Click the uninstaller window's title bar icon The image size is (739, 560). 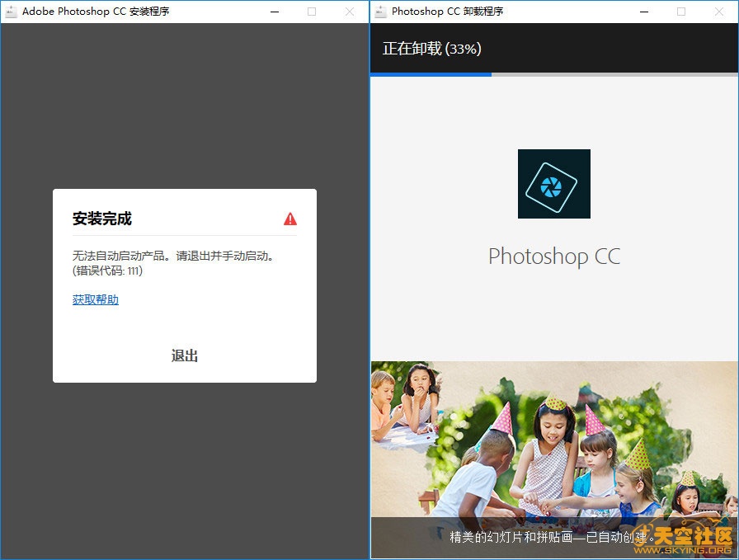coord(381,12)
